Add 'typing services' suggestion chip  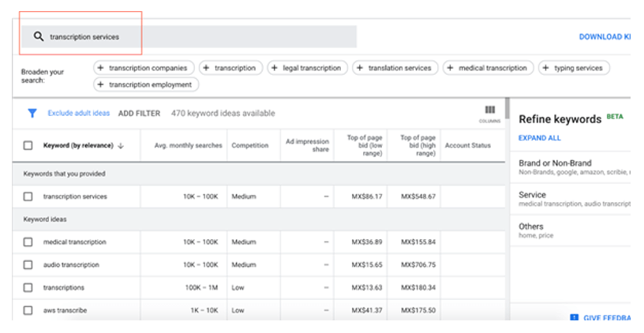point(572,69)
